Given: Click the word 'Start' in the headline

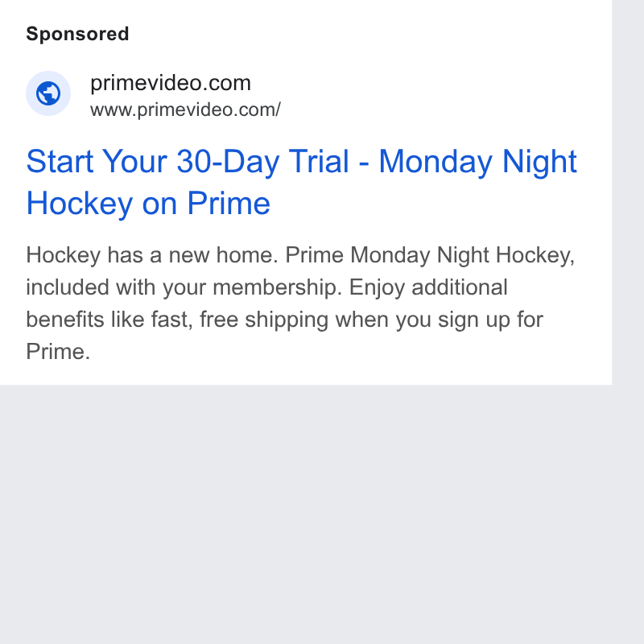Looking at the screenshot, I should (60, 162).
